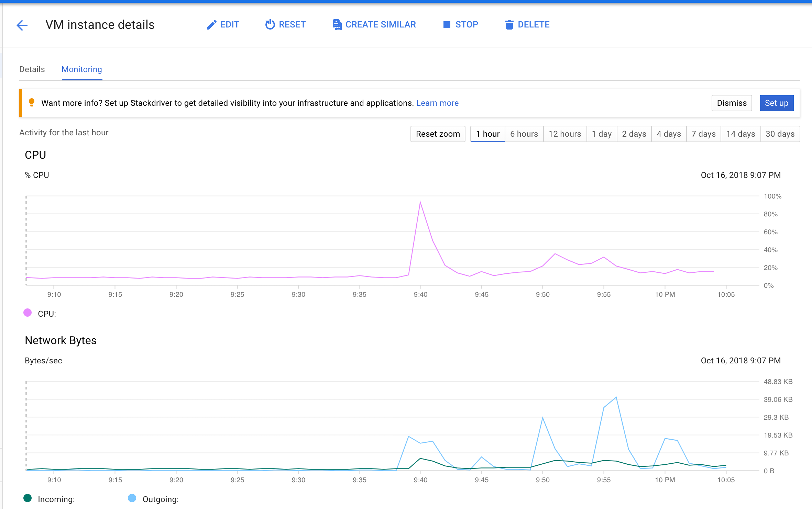
Task: Click the DELETE trash icon
Action: pos(509,25)
